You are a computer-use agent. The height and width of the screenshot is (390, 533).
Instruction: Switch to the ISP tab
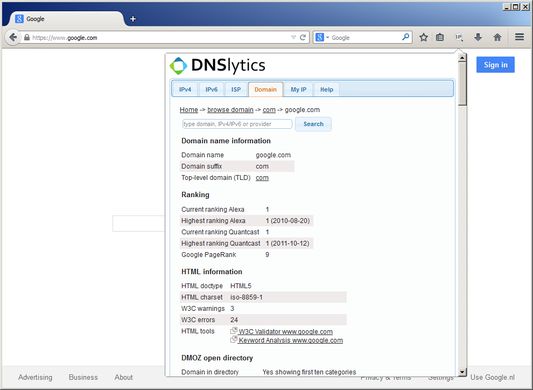236,89
